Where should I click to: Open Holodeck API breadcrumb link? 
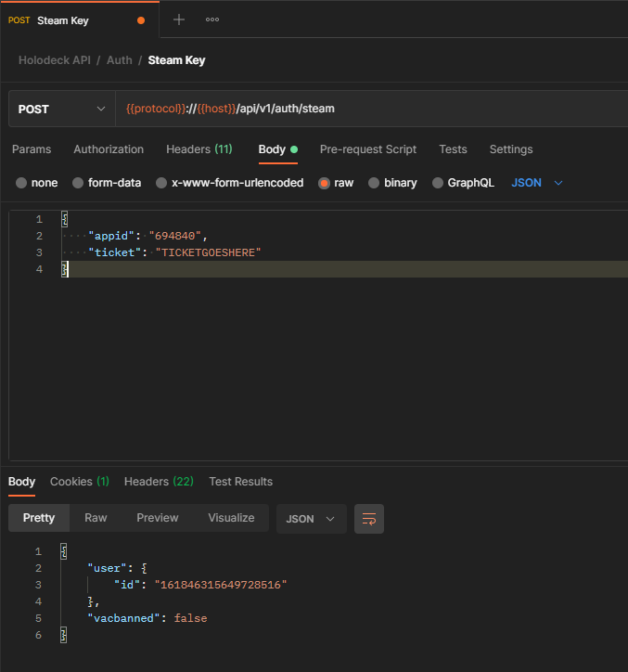[x=55, y=60]
